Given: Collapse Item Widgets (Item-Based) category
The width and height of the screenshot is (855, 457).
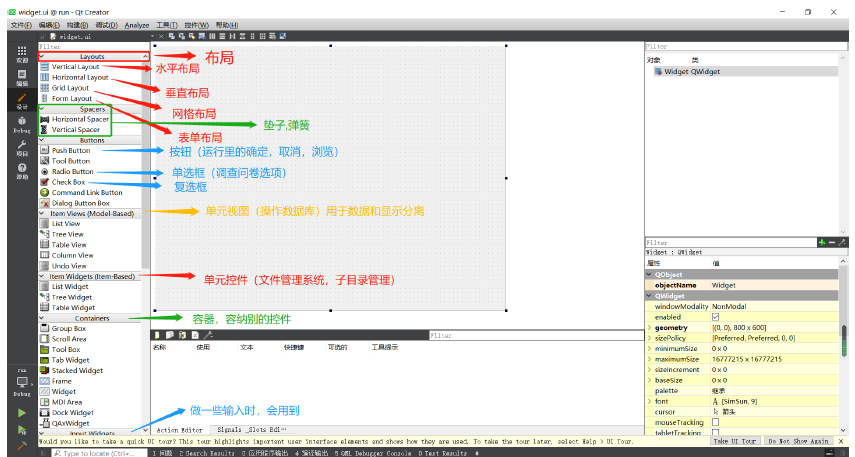Looking at the screenshot, I should click(x=42, y=276).
